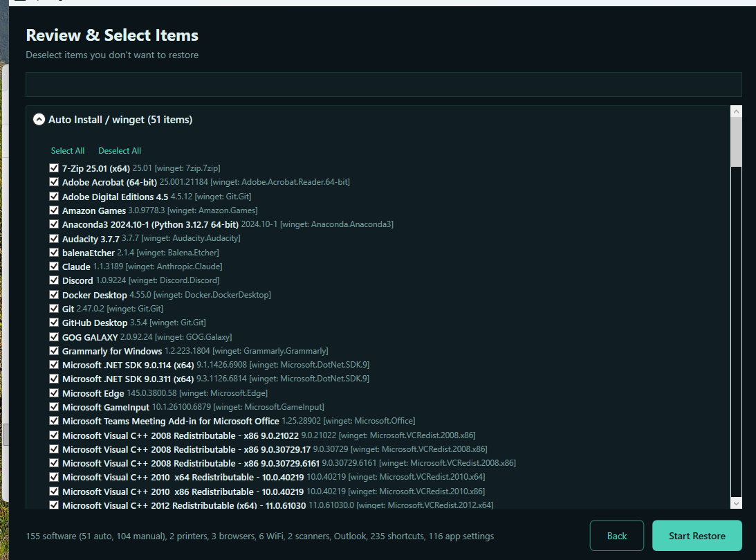Collapse the Auto Install / winget section

point(39,120)
